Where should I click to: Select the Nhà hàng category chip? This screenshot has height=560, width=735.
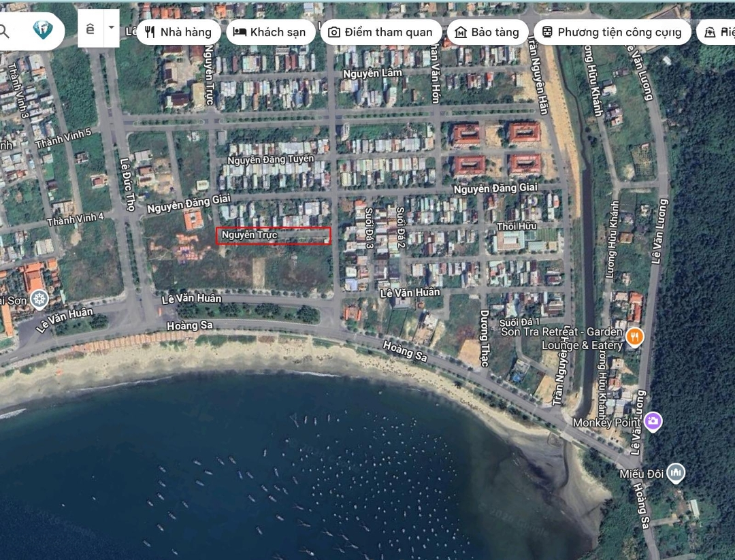(178, 32)
